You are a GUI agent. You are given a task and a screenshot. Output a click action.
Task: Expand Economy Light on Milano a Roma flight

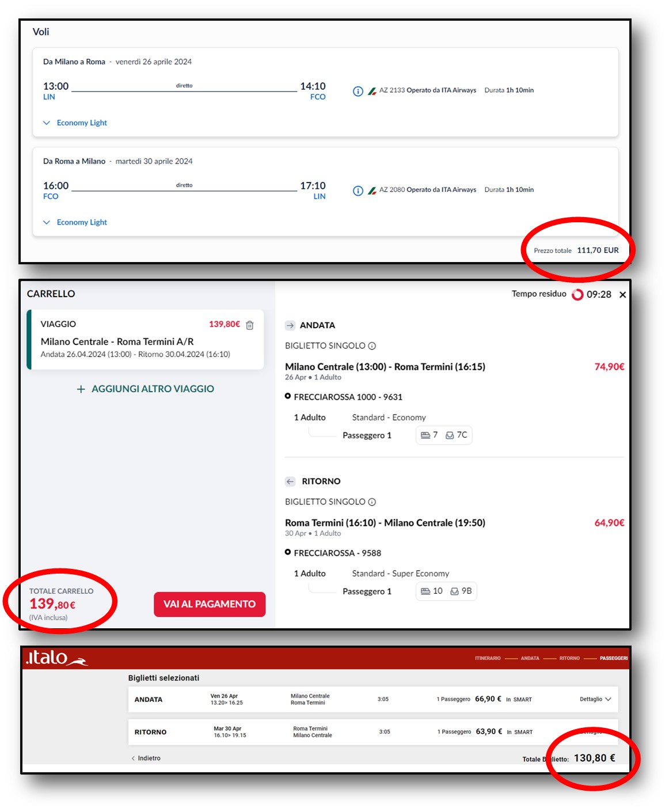pyautogui.click(x=75, y=123)
